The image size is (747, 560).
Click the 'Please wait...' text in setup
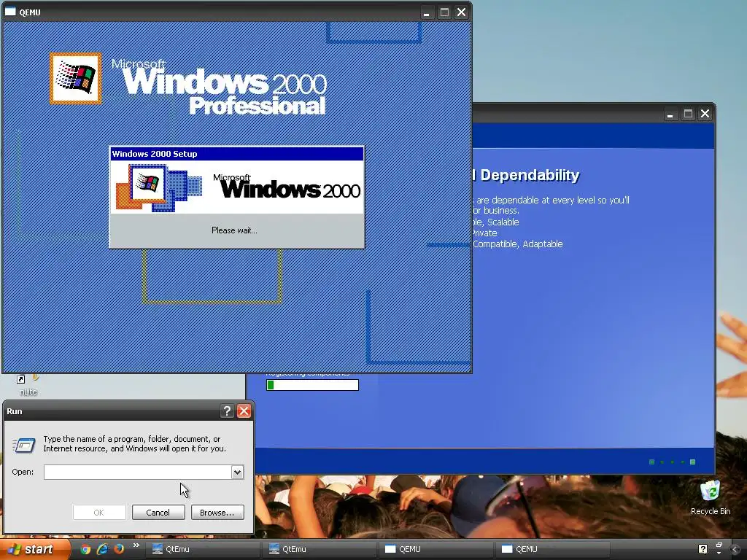coord(234,230)
